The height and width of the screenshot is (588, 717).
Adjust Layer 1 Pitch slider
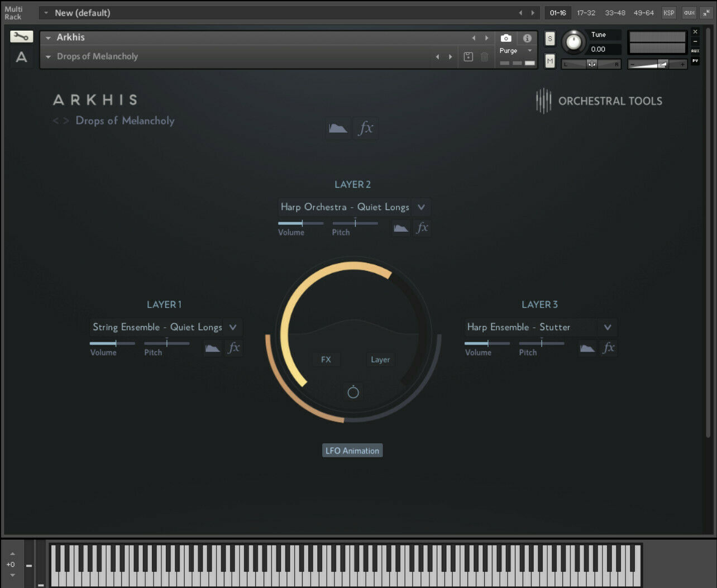[166, 343]
